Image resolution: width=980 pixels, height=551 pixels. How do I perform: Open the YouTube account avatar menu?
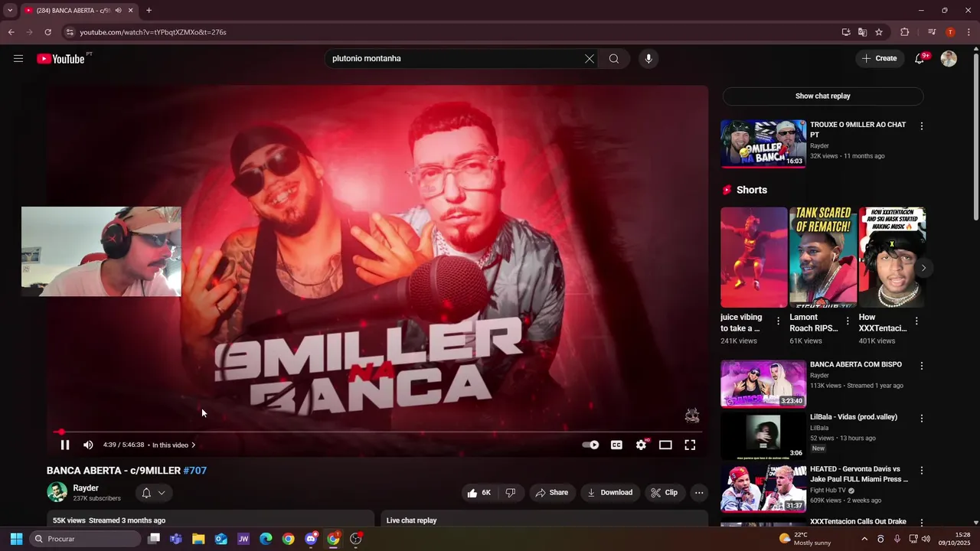(949, 59)
